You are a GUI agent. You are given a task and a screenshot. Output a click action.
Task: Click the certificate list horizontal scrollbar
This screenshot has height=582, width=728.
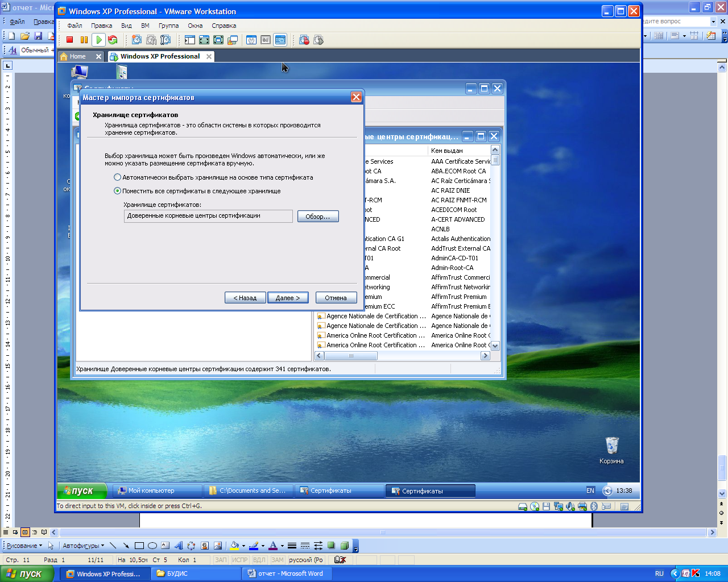coord(402,356)
